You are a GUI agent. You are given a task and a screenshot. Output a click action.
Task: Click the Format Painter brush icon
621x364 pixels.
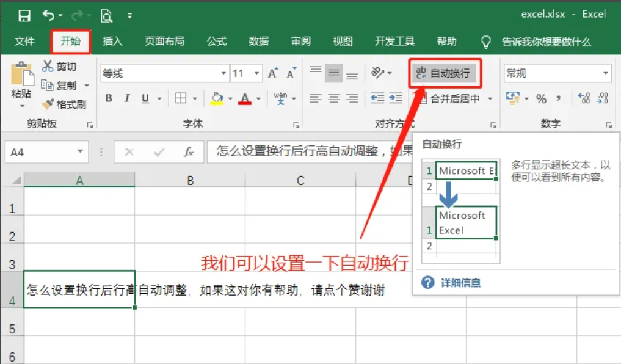(48, 104)
